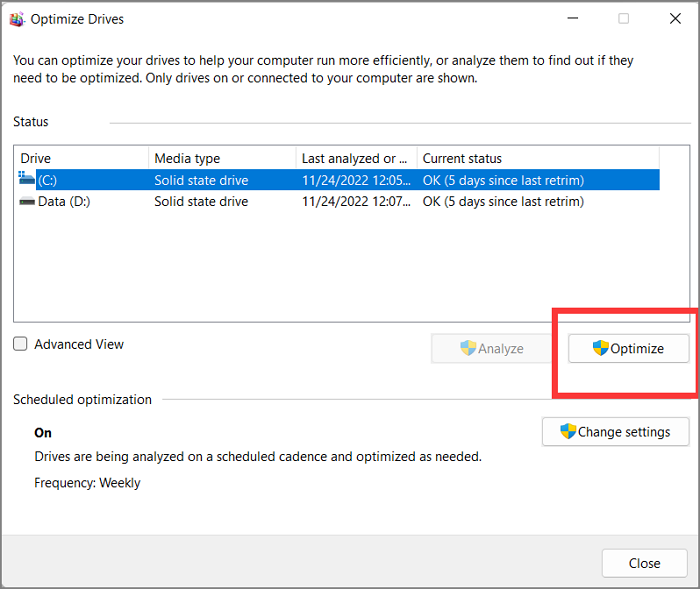Minimize the Optimize Drives window
The image size is (700, 589).
pos(573,19)
